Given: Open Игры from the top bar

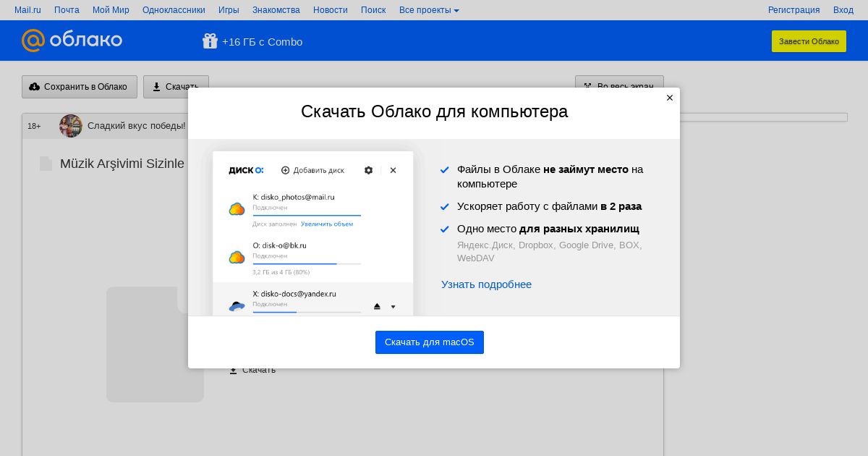Looking at the screenshot, I should (229, 10).
